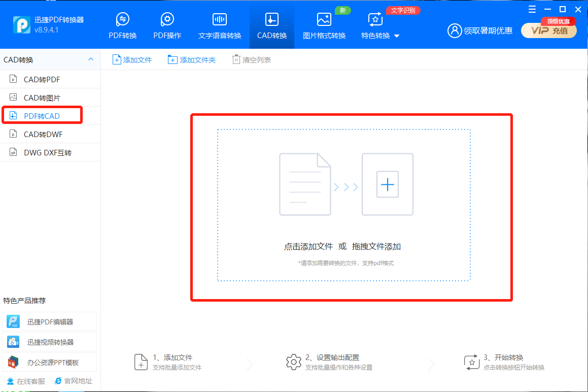This screenshot has height=392, width=588.
Task: Click 点击添加文件 text in drop area
Action: tap(308, 246)
